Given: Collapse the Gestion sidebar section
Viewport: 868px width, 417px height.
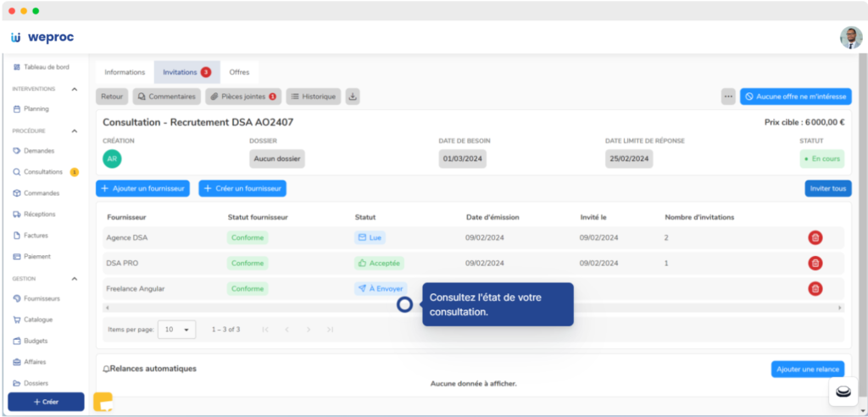Looking at the screenshot, I should [75, 279].
